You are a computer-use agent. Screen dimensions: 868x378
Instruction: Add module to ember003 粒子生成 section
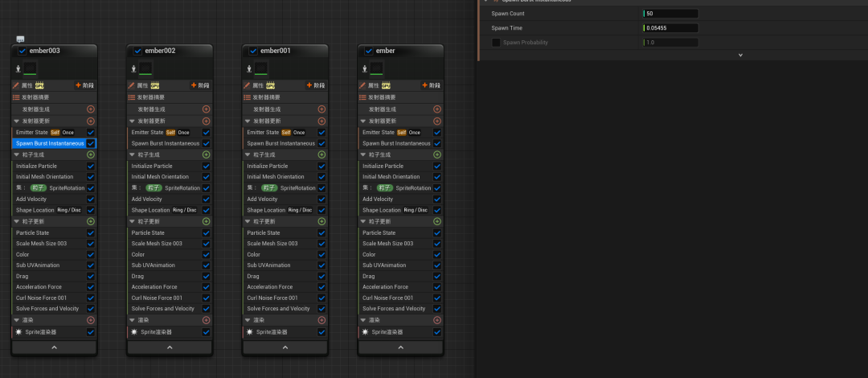(91, 154)
